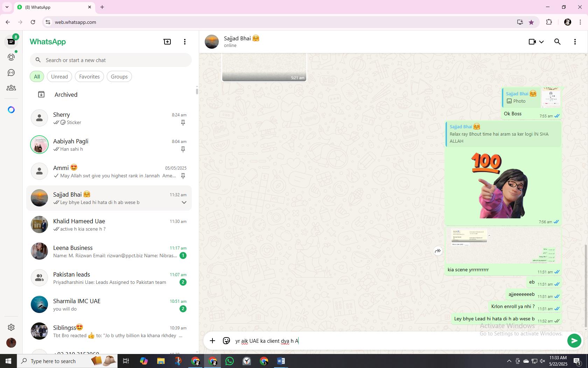Open WhatsApp from the taskbar
Screen dimensions: 588x368
point(230,361)
